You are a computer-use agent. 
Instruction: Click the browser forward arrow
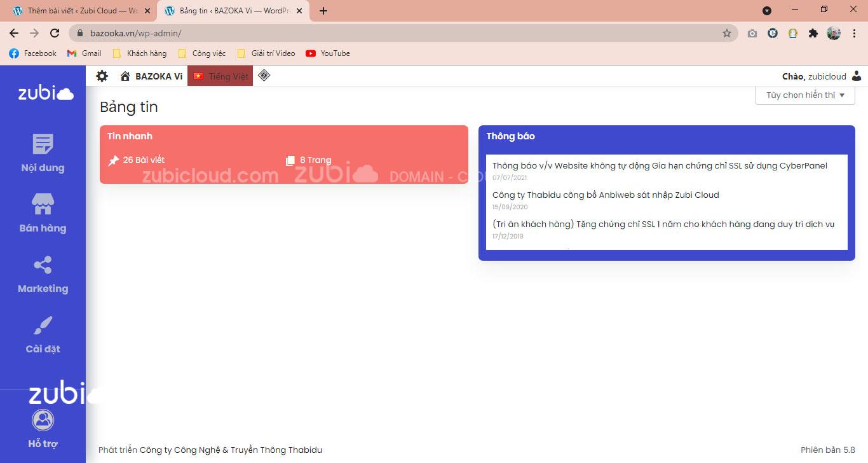point(34,33)
